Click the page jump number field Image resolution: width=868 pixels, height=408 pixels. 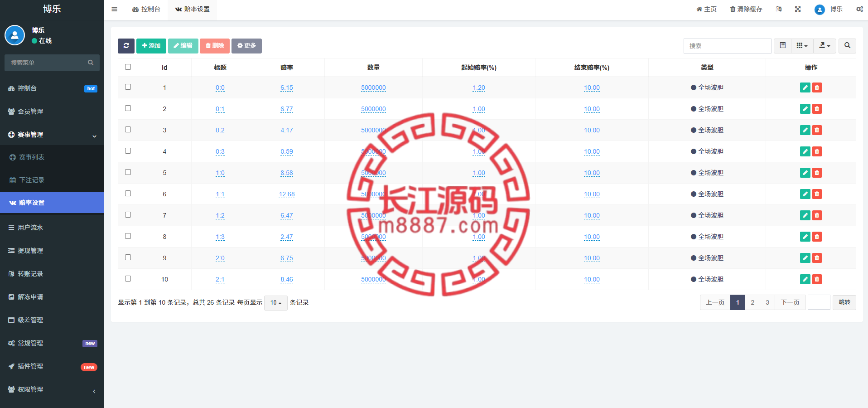[819, 302]
